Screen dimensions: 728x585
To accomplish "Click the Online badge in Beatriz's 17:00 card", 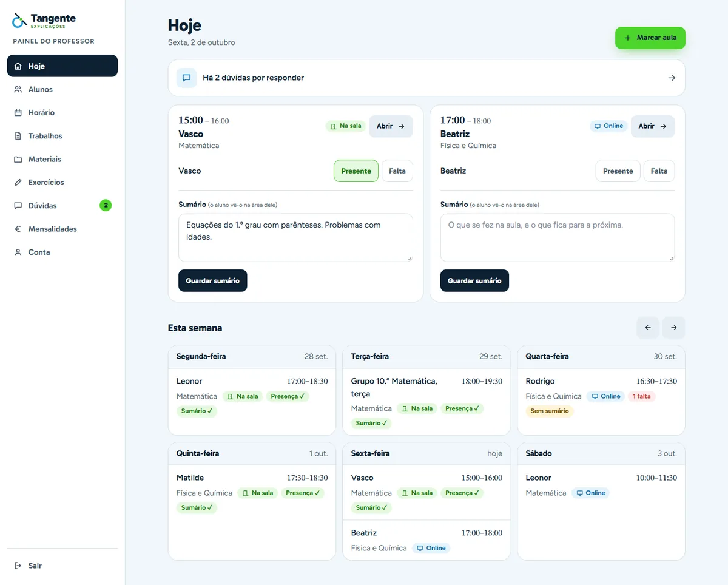I will point(608,126).
